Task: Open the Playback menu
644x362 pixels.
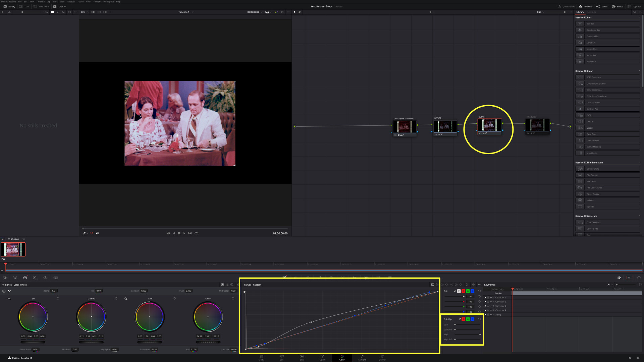Action: coord(71,2)
